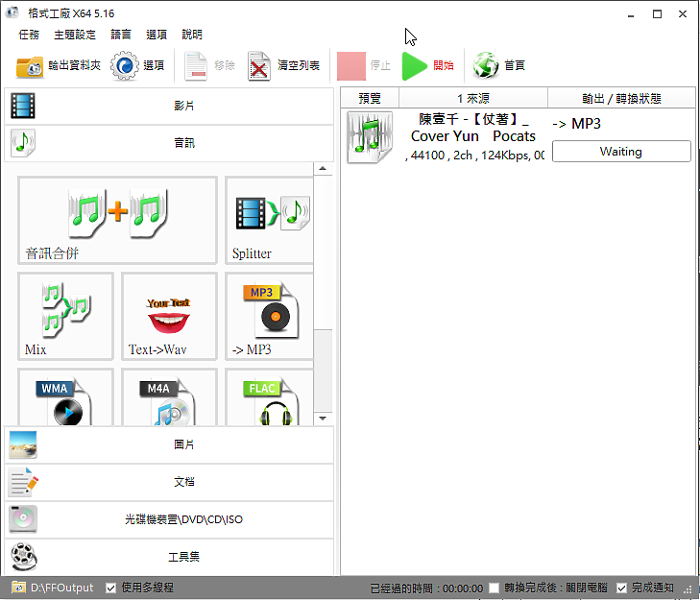Expand the 工具集 tools category

pos(169,557)
